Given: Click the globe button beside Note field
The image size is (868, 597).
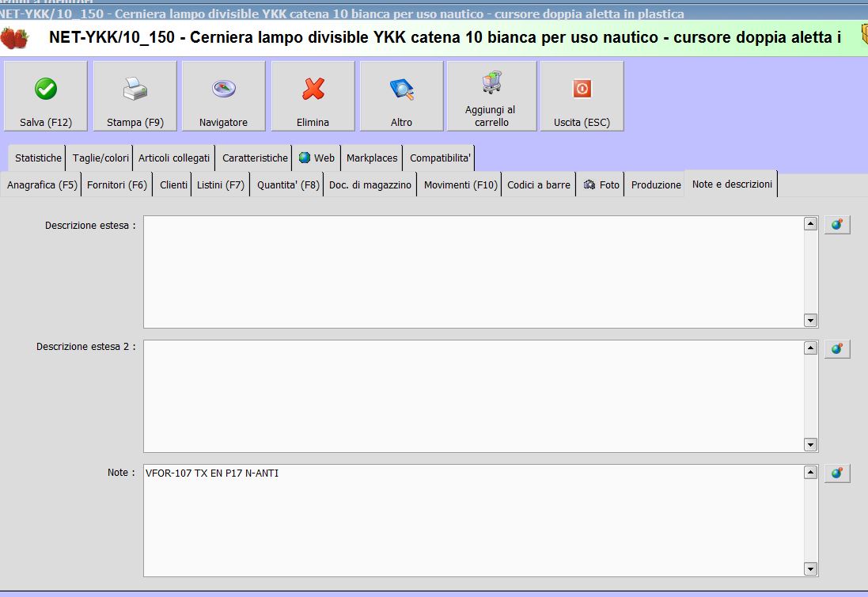Looking at the screenshot, I should 837,473.
